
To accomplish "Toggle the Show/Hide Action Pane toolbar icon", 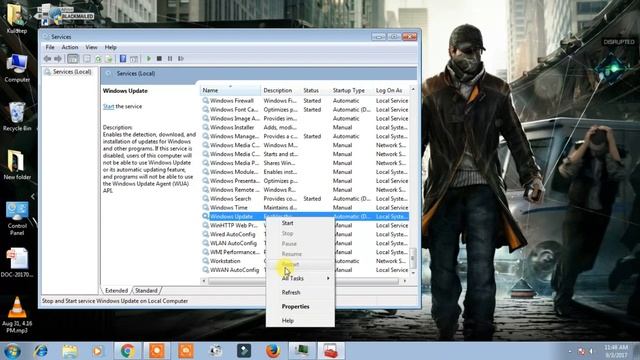I will (133, 59).
